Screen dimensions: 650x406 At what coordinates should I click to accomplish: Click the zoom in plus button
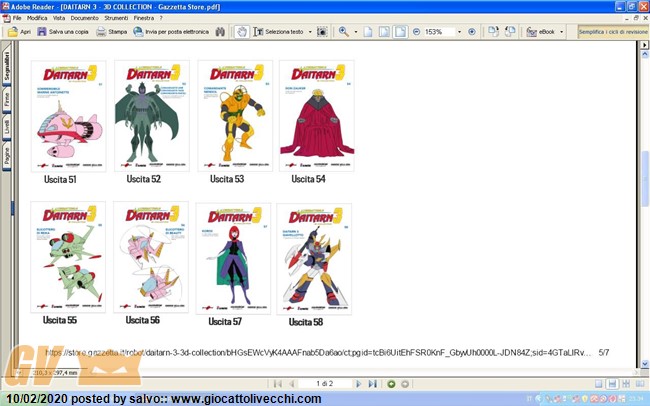point(472,32)
